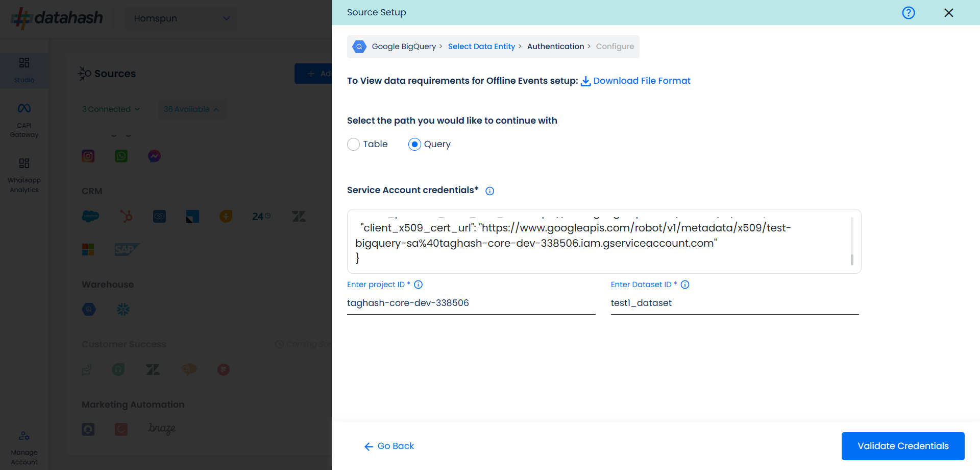This screenshot has width=980, height=472.
Task: Click the datahash logo
Action: coord(57,18)
